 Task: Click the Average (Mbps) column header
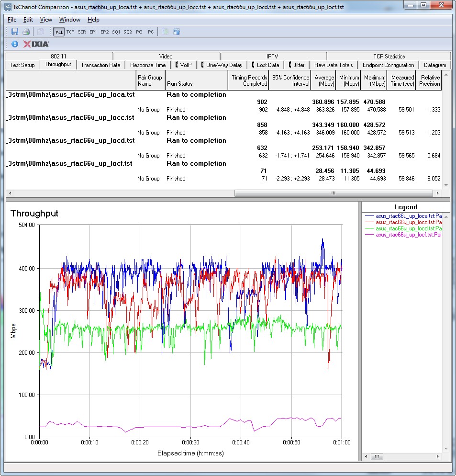(323, 80)
